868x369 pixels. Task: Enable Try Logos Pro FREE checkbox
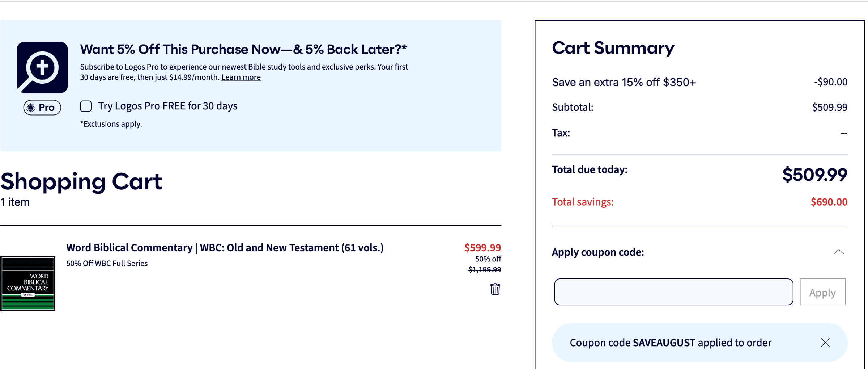86,106
